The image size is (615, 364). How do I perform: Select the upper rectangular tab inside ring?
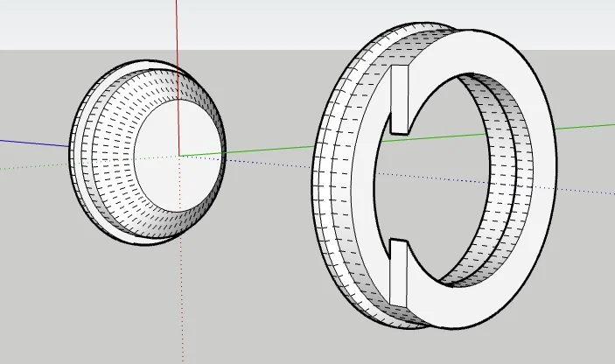click(399, 99)
